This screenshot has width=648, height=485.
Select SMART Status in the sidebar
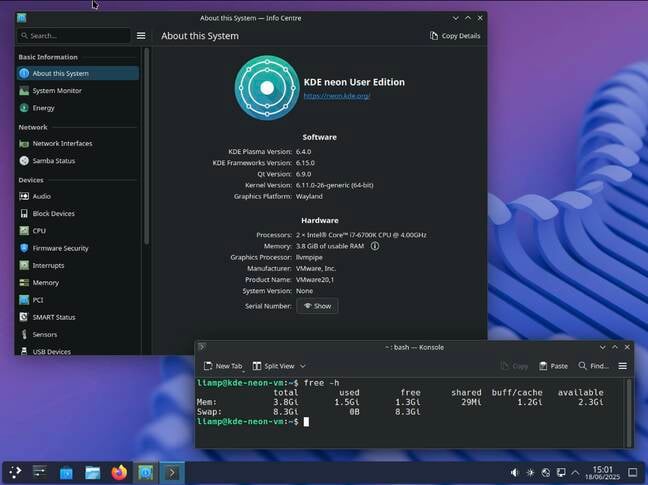(x=78, y=317)
